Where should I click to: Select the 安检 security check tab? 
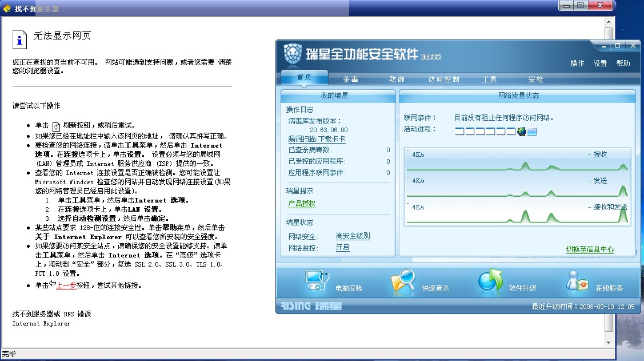(x=535, y=80)
